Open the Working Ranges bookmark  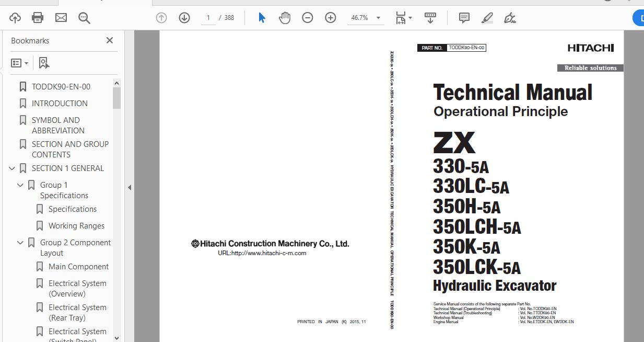76,226
